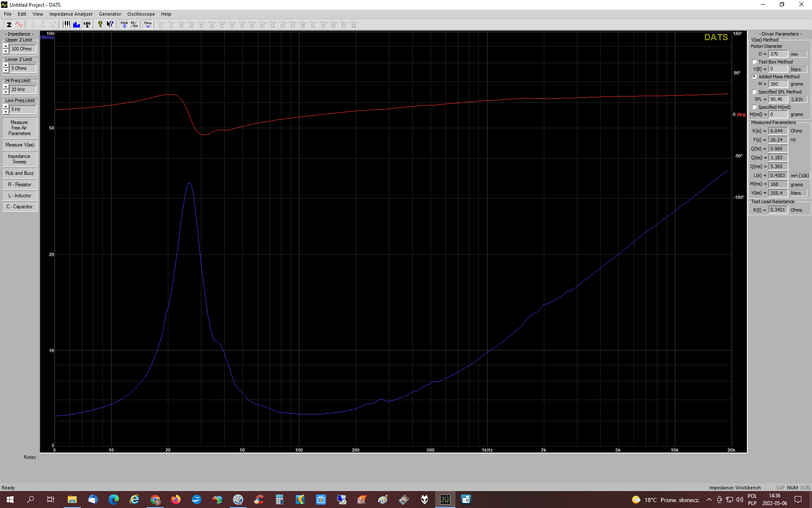Decrease the Lower Z Limit with down arrow
The image size is (812, 508).
tap(6, 71)
